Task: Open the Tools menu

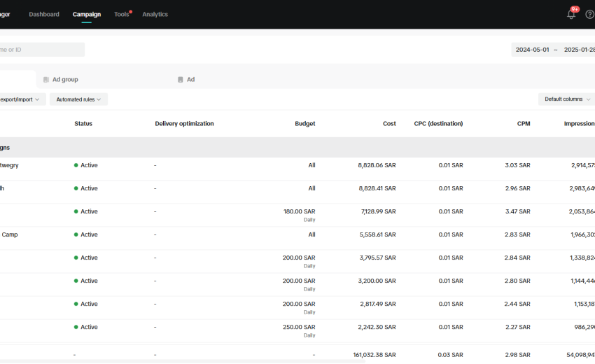Action: coord(122,14)
